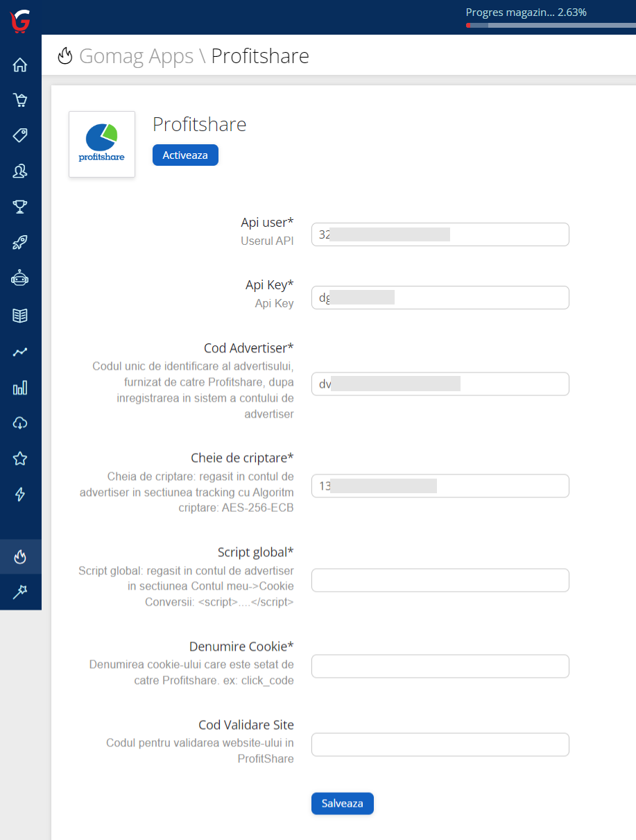Focus the Script global input field
Viewport: 636px width, 840px height.
[x=440, y=580]
